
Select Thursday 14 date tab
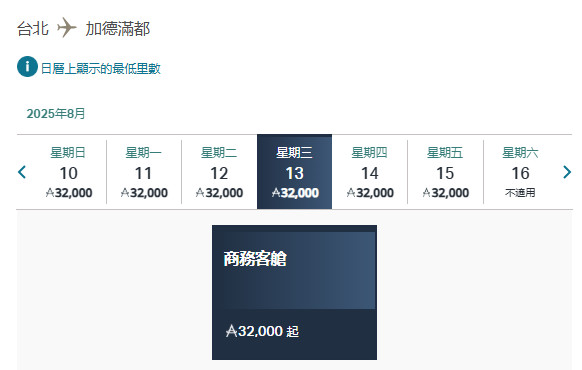tap(370, 172)
